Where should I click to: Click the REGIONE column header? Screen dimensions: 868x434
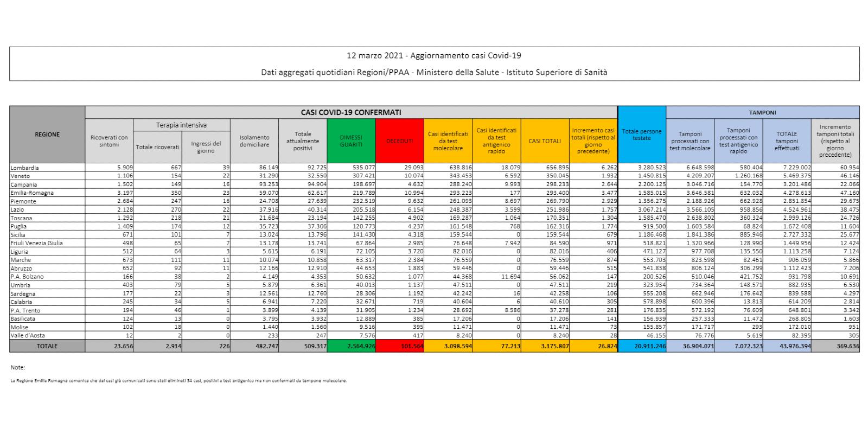point(47,135)
